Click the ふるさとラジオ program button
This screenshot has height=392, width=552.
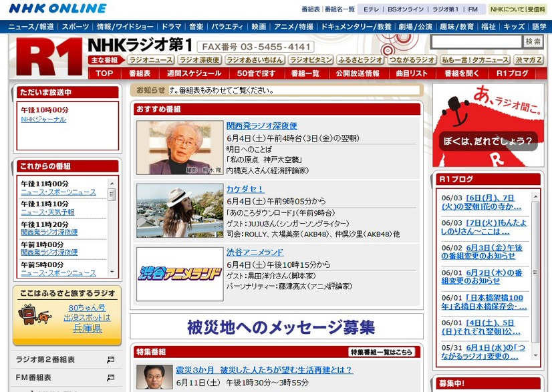click(x=360, y=60)
